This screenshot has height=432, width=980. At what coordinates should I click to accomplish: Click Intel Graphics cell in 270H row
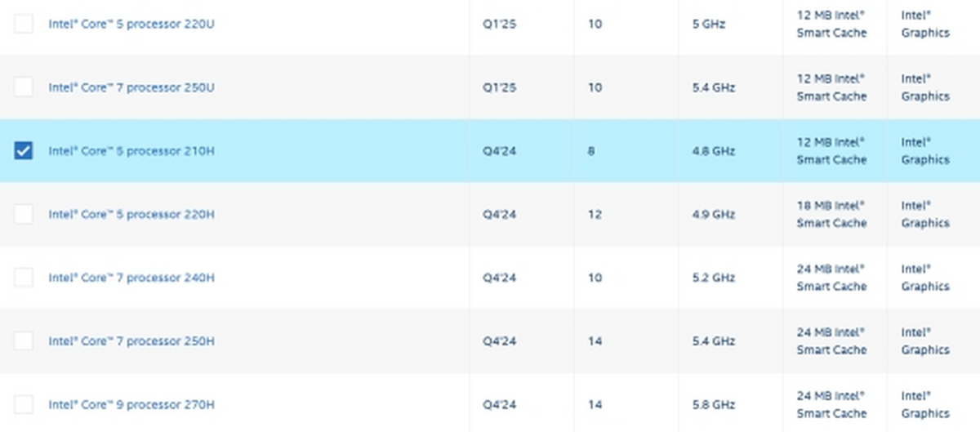click(925, 404)
